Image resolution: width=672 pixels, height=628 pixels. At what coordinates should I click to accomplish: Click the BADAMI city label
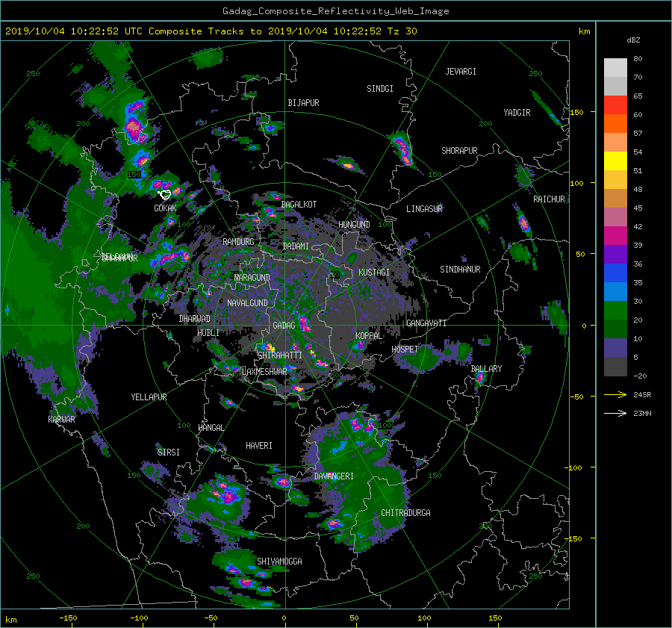tap(296, 246)
